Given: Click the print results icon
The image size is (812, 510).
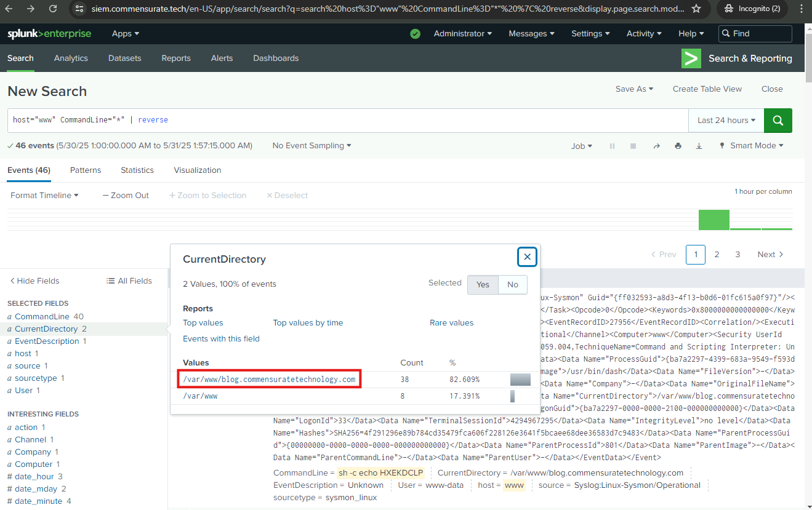Looking at the screenshot, I should click(x=678, y=146).
